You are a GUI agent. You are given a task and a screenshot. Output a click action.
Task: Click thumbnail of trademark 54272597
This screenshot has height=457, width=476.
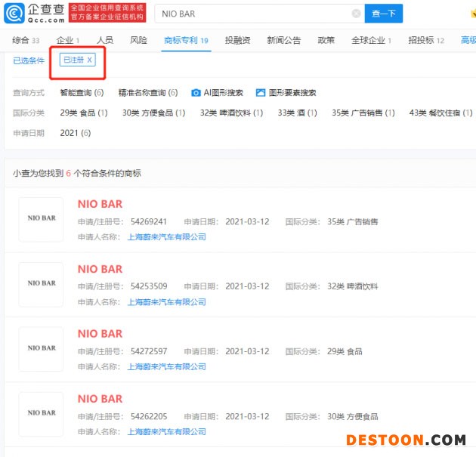(41, 349)
